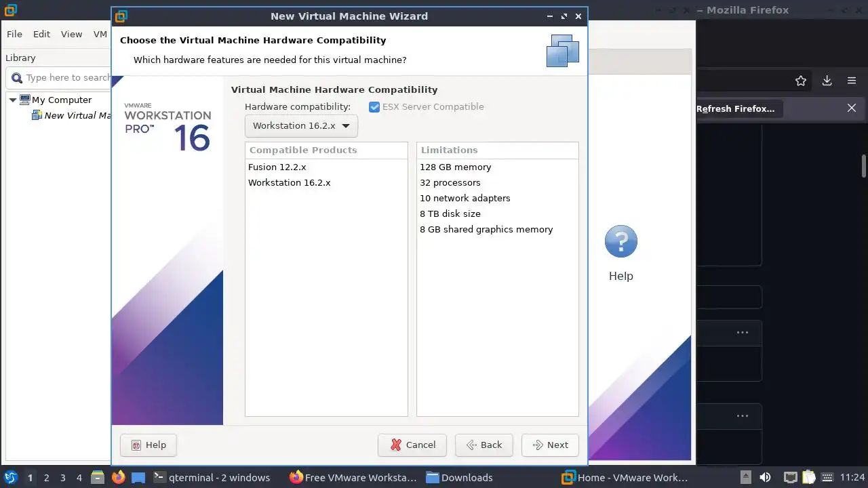Image resolution: width=868 pixels, height=488 pixels.
Task: Open the View menu in VMware Workstation
Action: pos(71,34)
